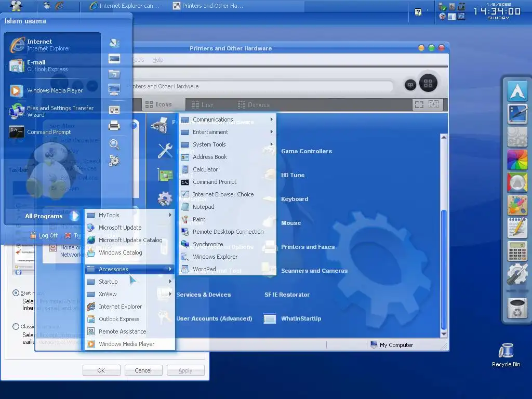
Task: Click the magnifier search icon in Start menu
Action: pos(114,144)
